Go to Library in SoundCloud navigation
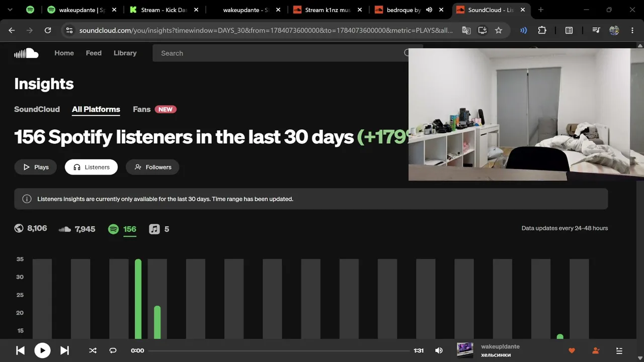Screen dimensions: 644x362 [125, 53]
